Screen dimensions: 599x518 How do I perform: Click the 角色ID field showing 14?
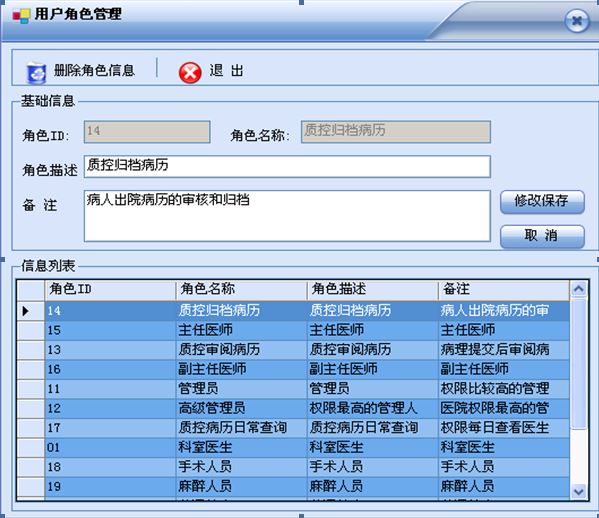147,132
